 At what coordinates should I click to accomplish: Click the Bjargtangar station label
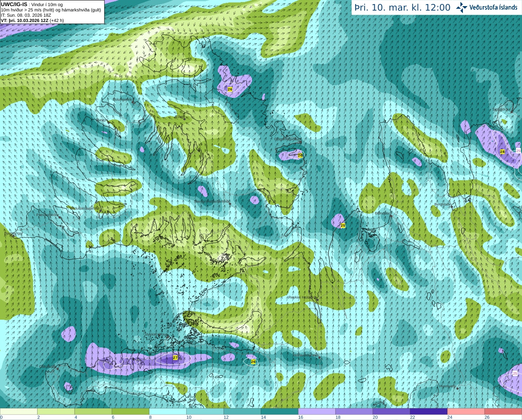tap(13, 234)
